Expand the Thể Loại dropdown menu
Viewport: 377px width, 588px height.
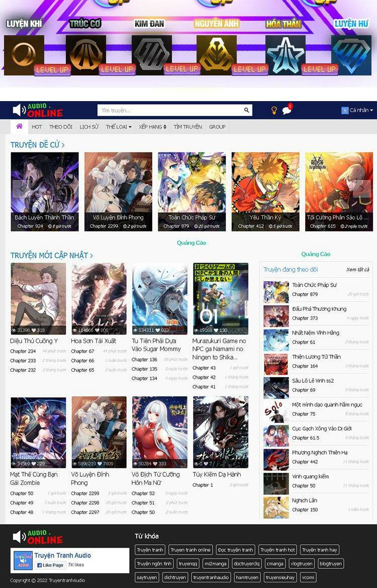pos(118,127)
